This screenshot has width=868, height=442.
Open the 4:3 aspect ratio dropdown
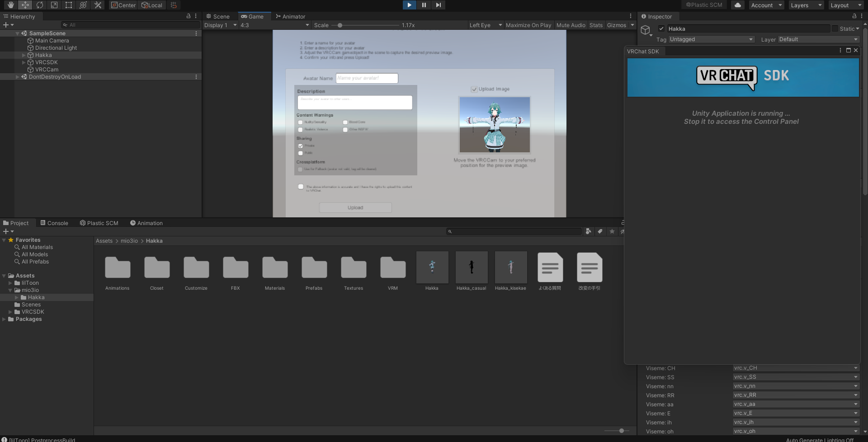click(x=275, y=25)
